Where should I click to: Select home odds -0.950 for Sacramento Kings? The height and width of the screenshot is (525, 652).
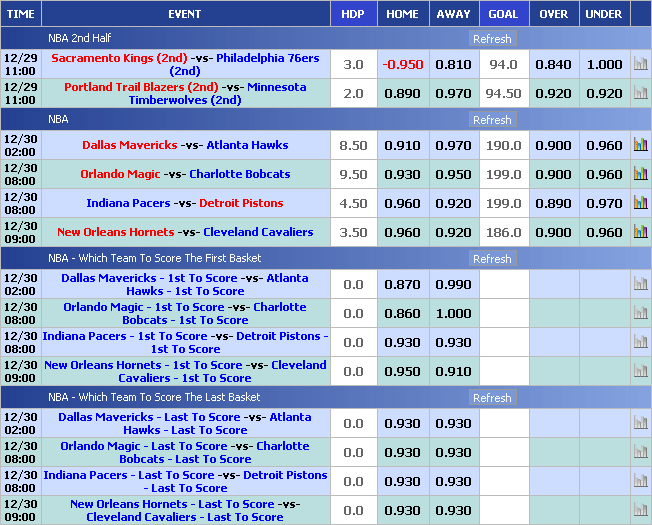coord(402,64)
